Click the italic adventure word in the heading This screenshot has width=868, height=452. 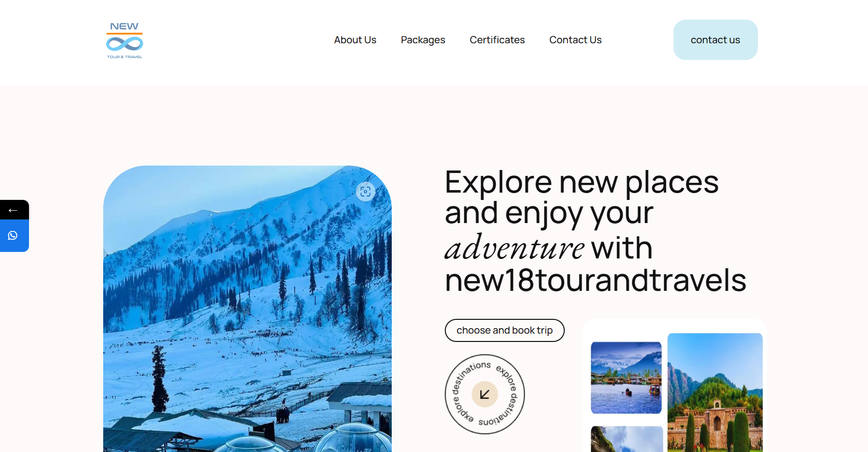(x=514, y=248)
